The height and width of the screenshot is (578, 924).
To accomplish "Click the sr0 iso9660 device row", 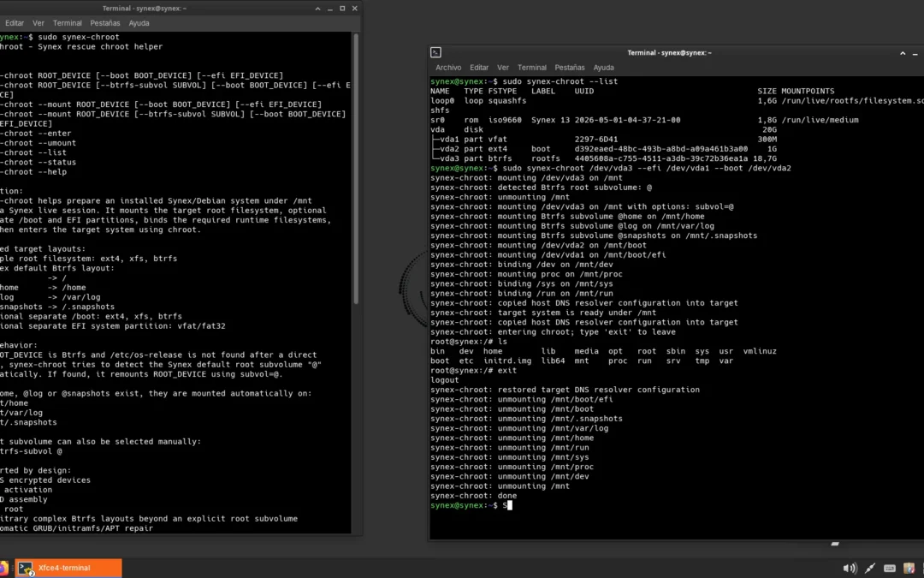I will coord(644,121).
